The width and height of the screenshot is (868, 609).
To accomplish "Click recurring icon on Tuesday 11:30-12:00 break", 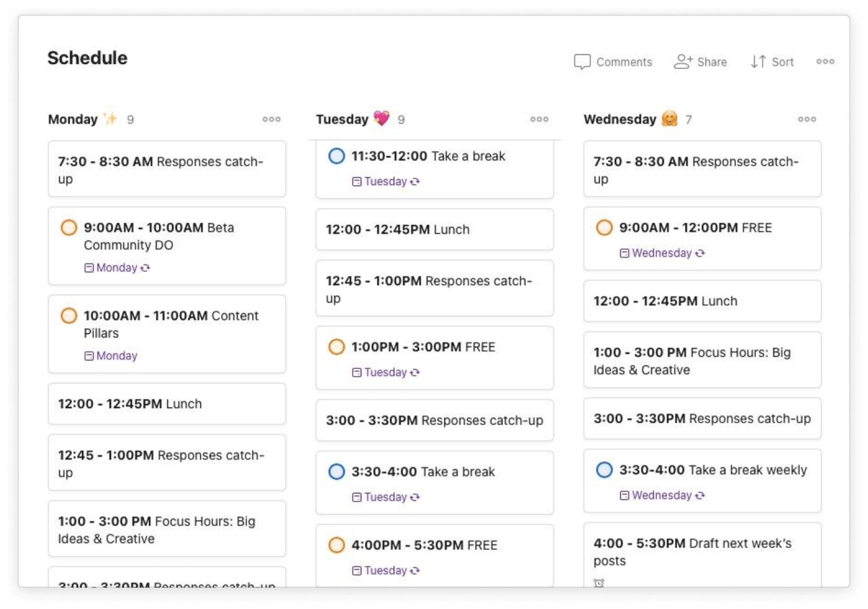I will pyautogui.click(x=415, y=182).
